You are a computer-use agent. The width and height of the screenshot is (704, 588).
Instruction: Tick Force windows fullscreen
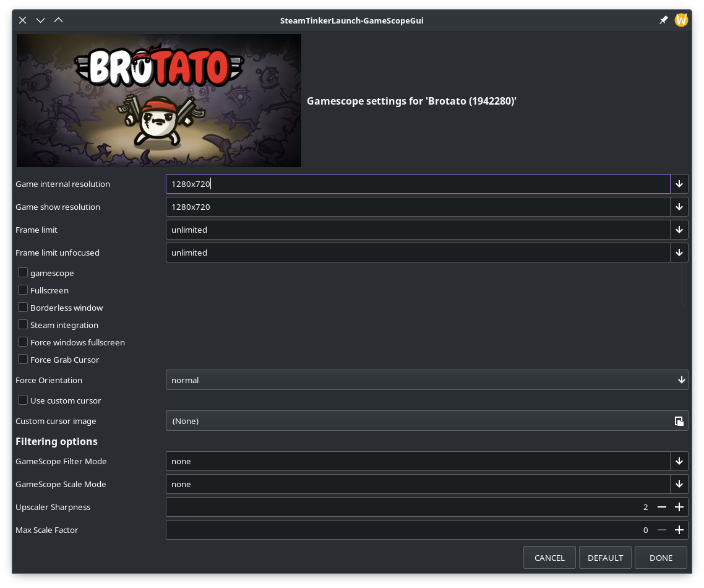pos(23,342)
